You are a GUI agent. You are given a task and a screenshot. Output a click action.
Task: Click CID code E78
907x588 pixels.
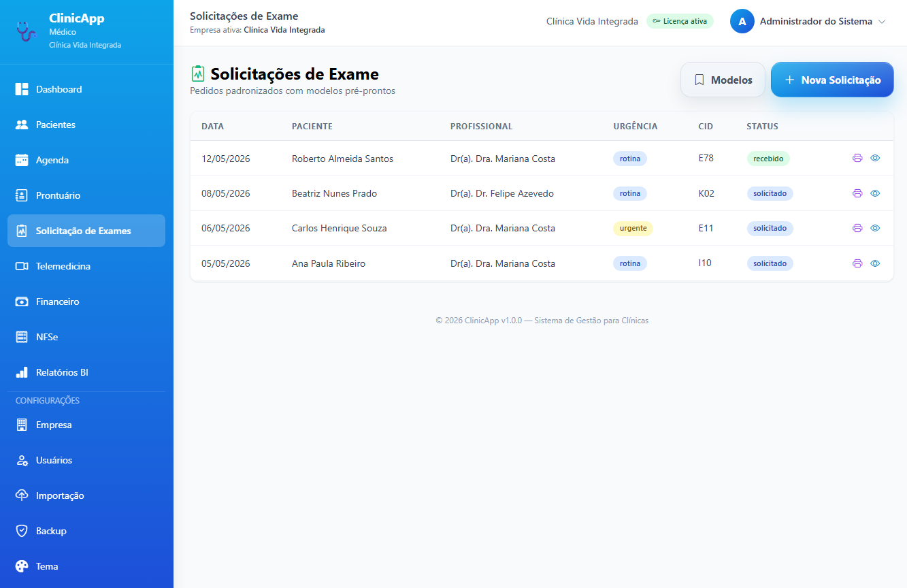[706, 158]
